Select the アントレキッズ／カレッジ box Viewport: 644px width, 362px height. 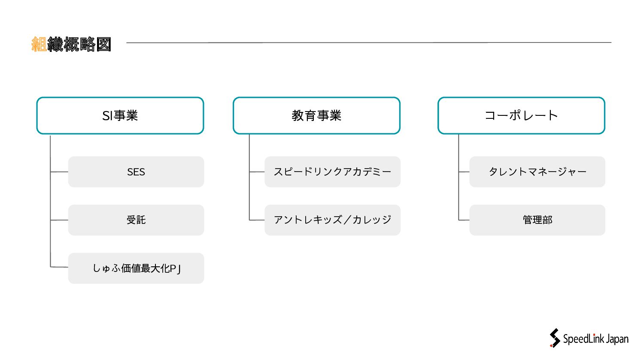(x=332, y=220)
